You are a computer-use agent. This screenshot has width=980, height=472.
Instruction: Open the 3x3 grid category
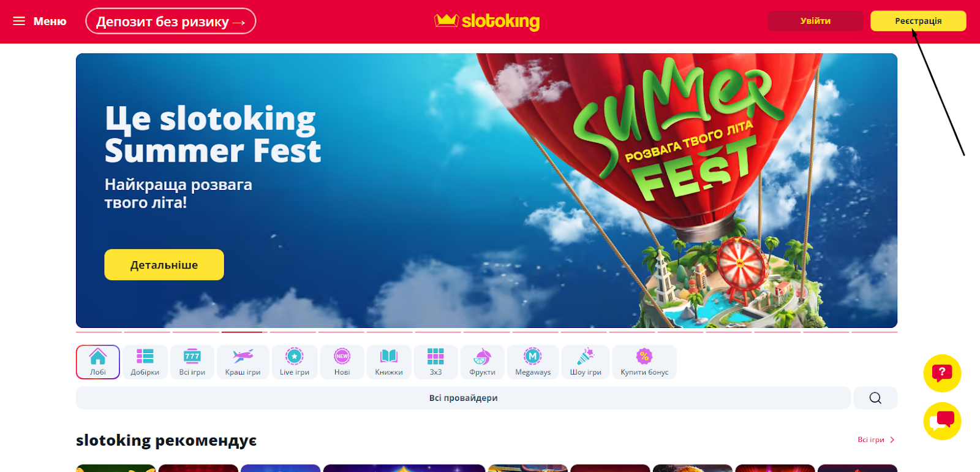435,362
